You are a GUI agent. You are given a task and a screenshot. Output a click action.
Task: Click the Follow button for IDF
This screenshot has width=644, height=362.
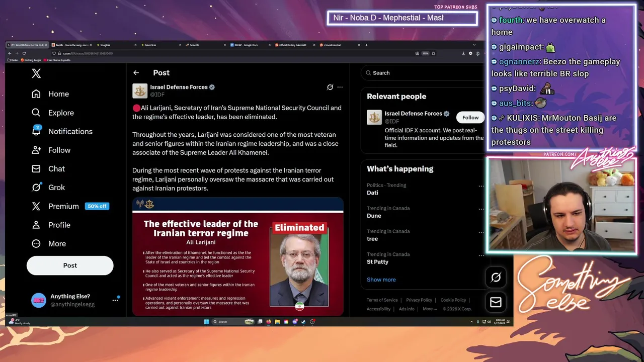click(x=470, y=118)
